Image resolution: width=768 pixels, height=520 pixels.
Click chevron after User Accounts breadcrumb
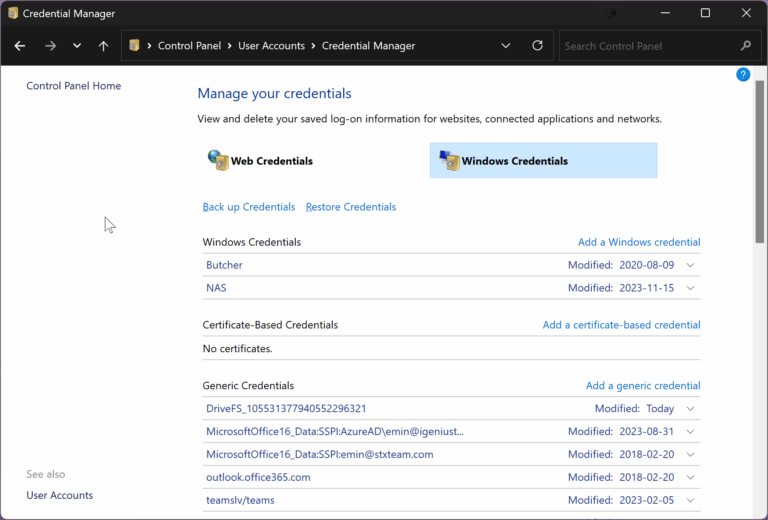pos(313,46)
